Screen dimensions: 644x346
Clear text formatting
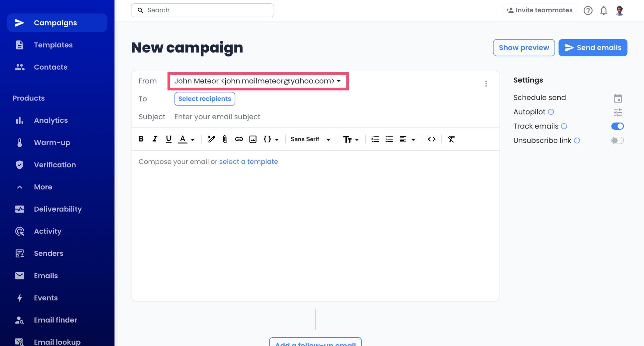(x=451, y=139)
